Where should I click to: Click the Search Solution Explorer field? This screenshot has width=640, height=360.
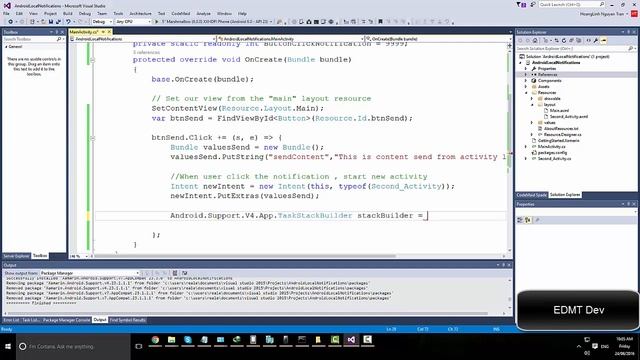pos(576,49)
